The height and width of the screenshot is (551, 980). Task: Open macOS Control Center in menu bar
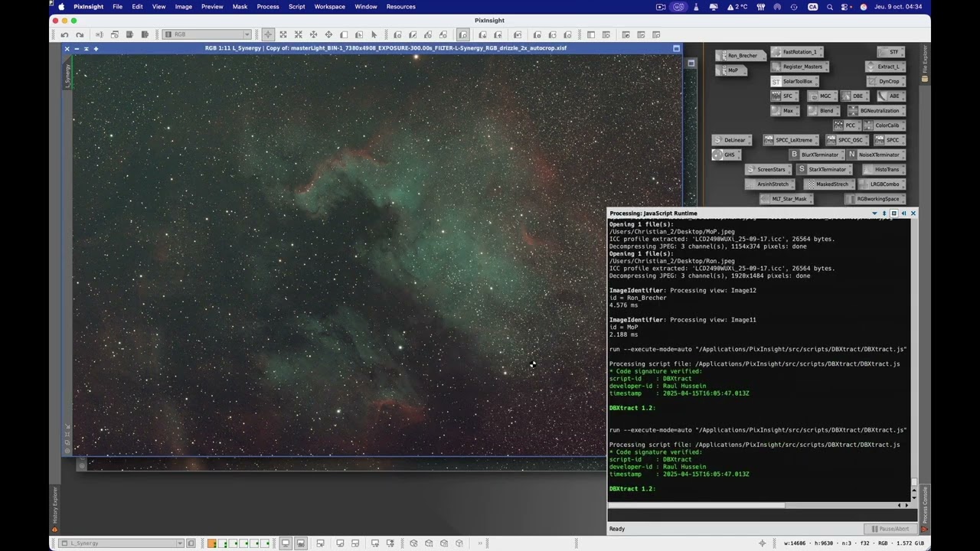[846, 7]
